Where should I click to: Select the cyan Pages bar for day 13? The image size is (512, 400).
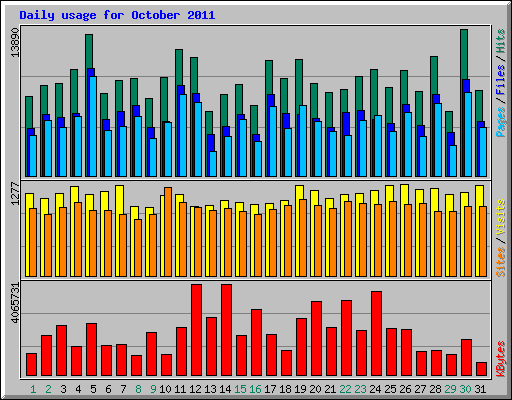[x=213, y=164]
